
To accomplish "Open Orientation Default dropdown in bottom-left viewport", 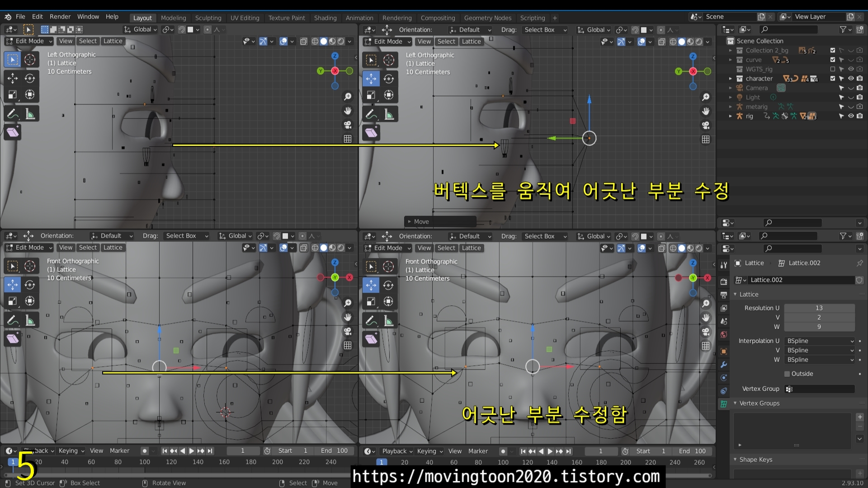I will (112, 236).
